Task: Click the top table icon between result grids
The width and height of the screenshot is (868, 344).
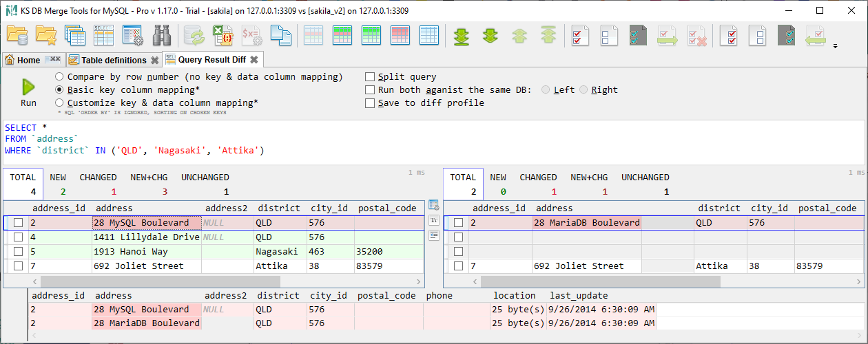Action: pyautogui.click(x=433, y=205)
